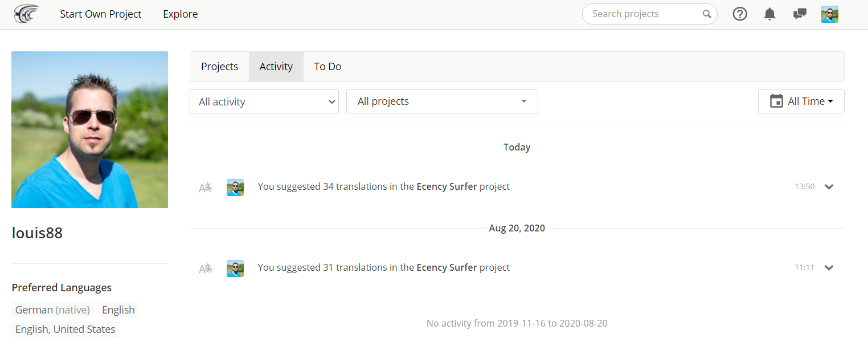Viewport: 868px width, 346px height.
Task: Switch to the To Do tab
Action: coord(327,67)
